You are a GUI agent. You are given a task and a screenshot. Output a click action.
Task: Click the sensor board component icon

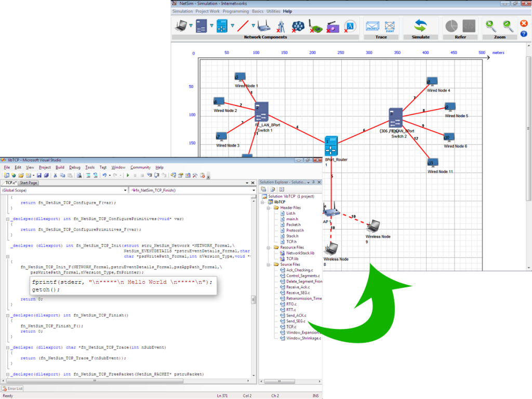pyautogui.click(x=315, y=26)
